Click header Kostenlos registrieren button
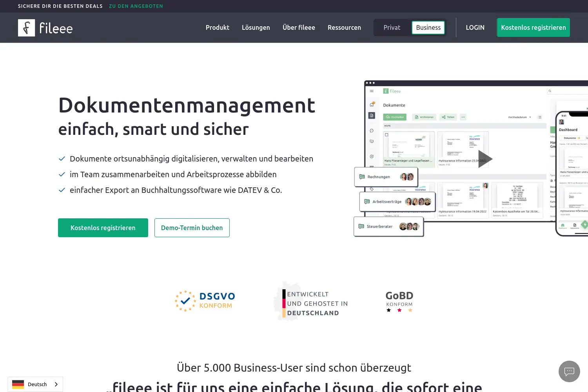The image size is (588, 392). [534, 27]
